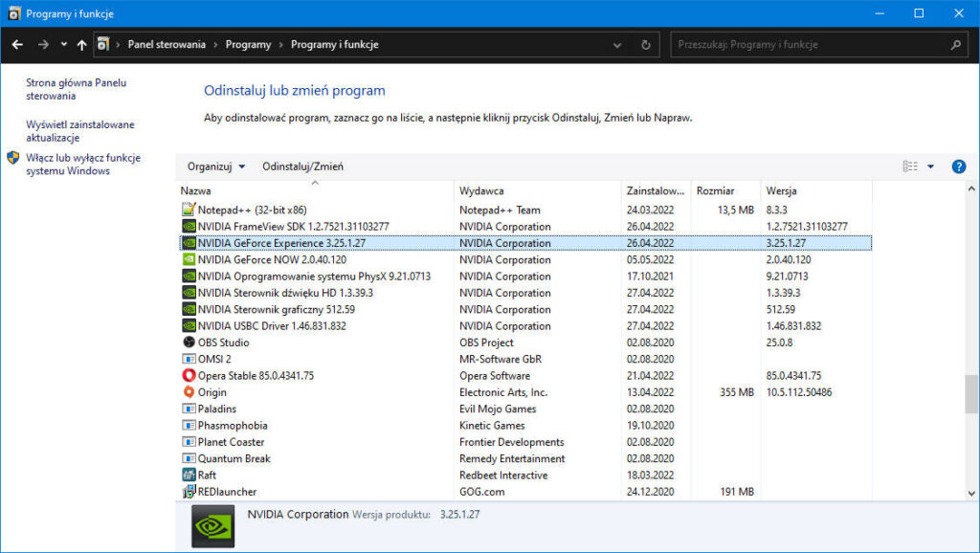The width and height of the screenshot is (980, 553).
Task: Expand breadcrumb arrow after Programy
Action: click(x=280, y=44)
